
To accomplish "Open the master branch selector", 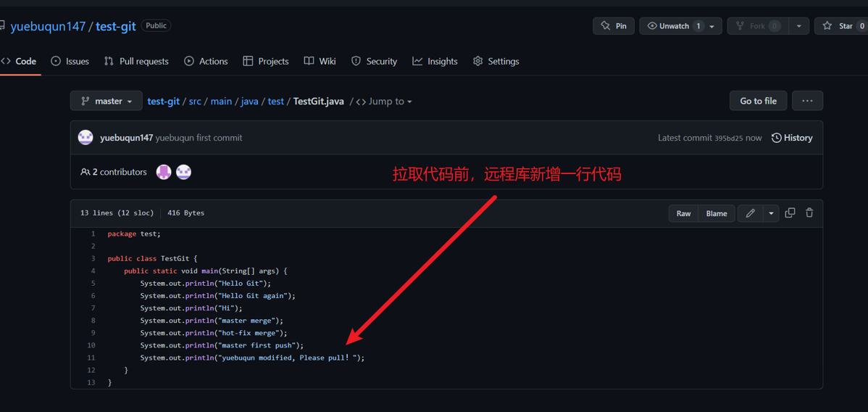I will [107, 101].
